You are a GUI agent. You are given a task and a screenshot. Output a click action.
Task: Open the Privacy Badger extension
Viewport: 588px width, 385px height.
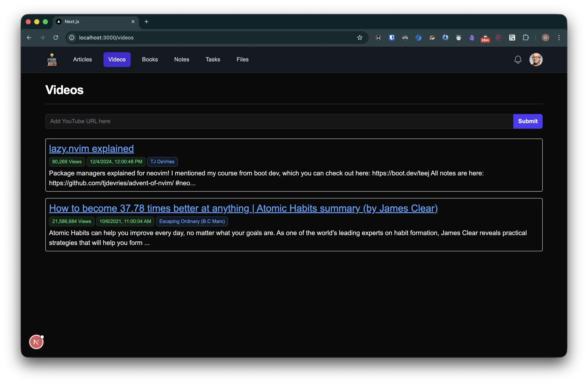tap(432, 38)
